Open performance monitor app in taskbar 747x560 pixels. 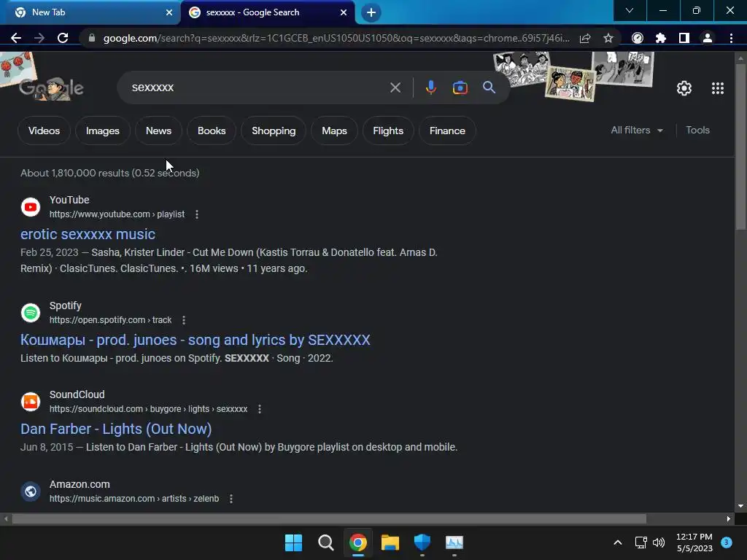[454, 542]
